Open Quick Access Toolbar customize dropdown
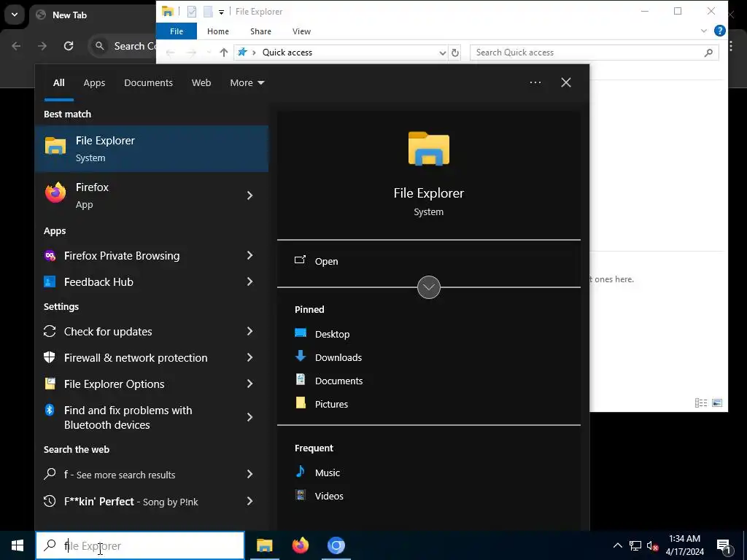The width and height of the screenshot is (747, 560). pos(221,12)
